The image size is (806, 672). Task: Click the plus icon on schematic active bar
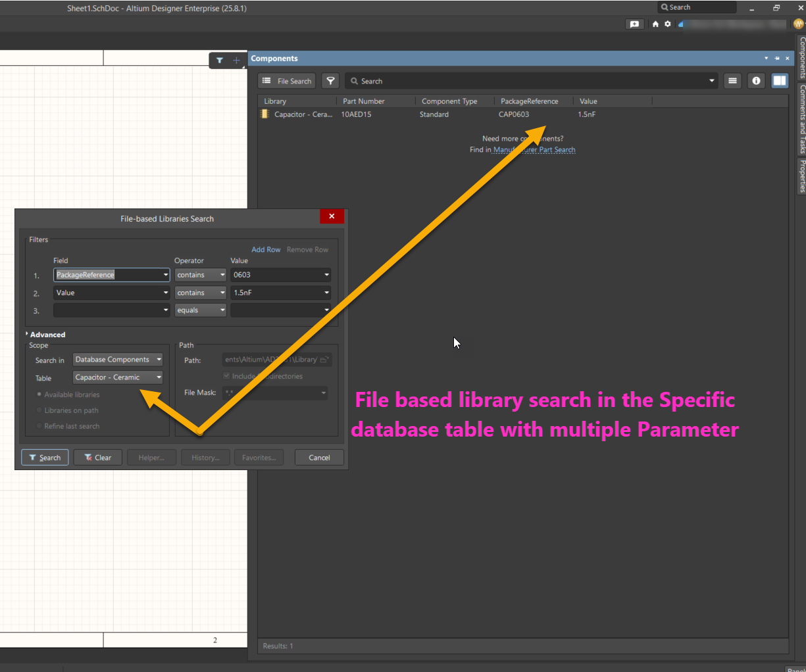point(236,60)
